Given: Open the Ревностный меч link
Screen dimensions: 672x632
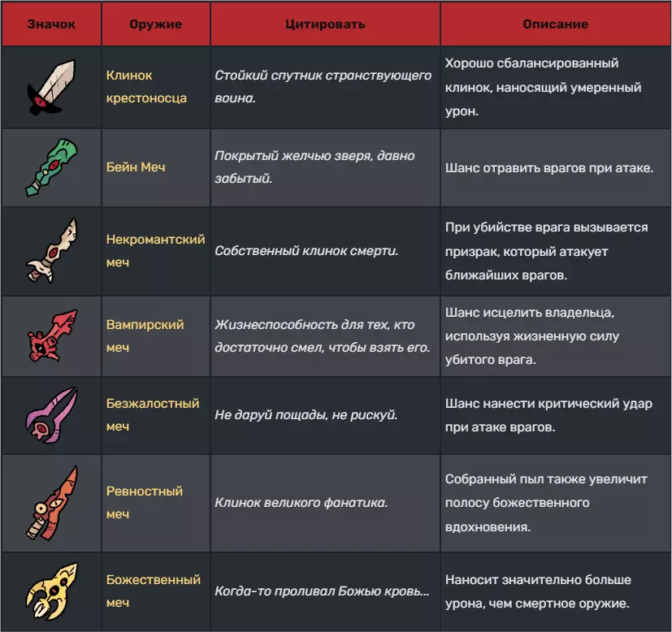Looking at the screenshot, I should [144, 502].
